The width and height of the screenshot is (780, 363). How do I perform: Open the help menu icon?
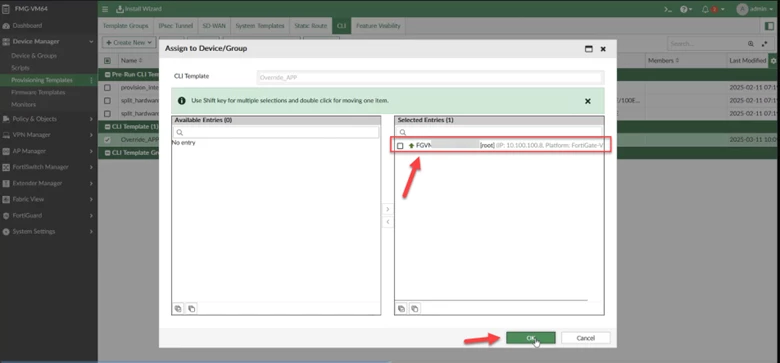pos(686,9)
